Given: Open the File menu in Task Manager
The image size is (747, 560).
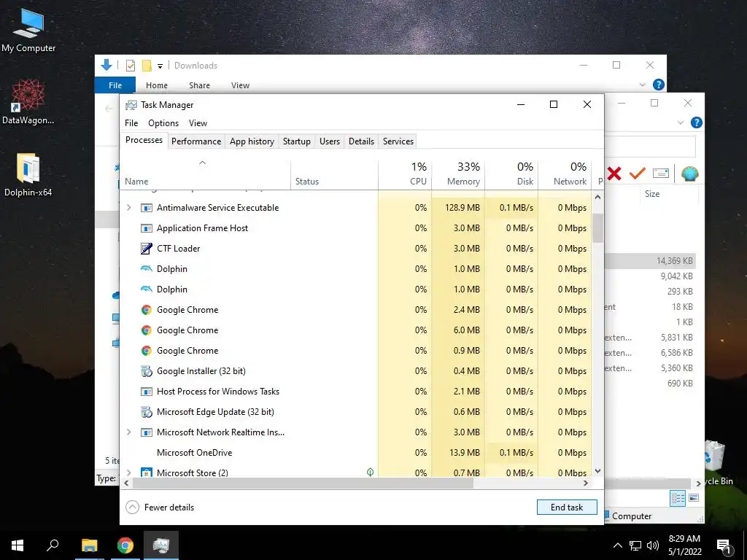Looking at the screenshot, I should (x=131, y=122).
